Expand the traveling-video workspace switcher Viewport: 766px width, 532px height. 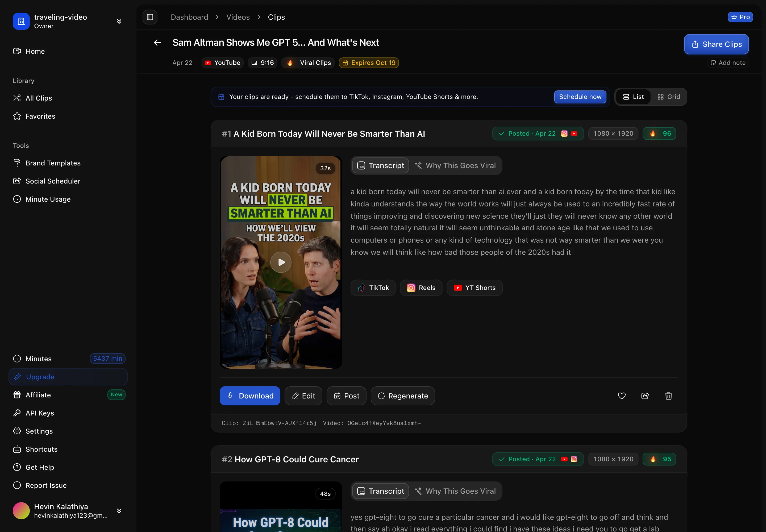click(x=119, y=21)
